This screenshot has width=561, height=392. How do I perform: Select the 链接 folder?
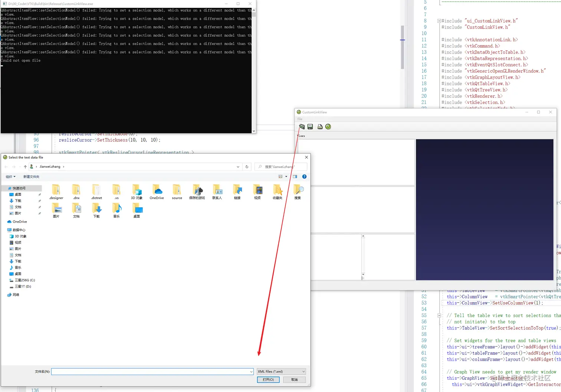tap(237, 192)
